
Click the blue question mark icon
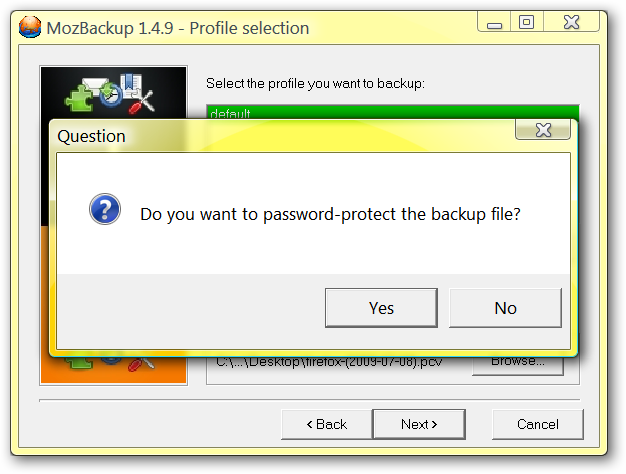click(x=105, y=209)
